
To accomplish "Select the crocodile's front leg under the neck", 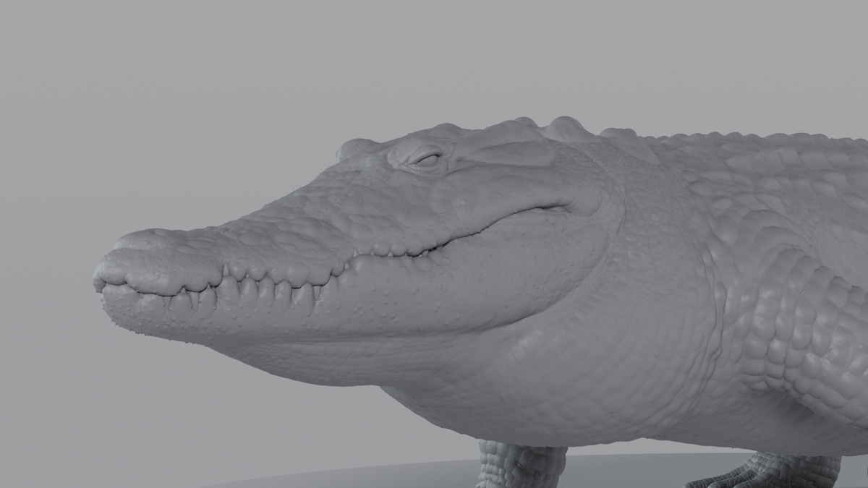I will coord(522,464).
